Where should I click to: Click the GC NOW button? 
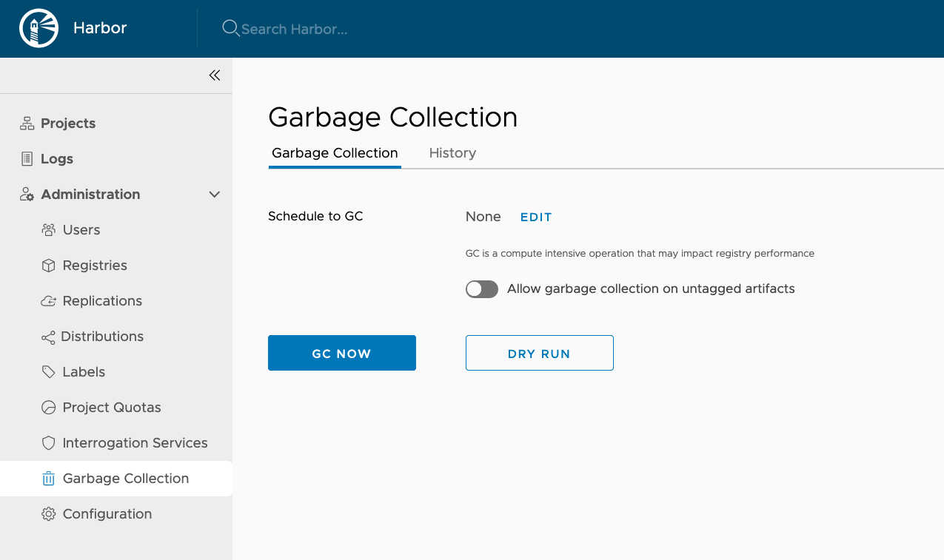[x=341, y=353]
